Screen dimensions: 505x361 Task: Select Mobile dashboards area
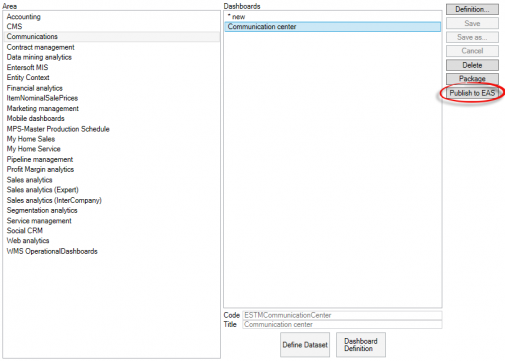coord(112,118)
